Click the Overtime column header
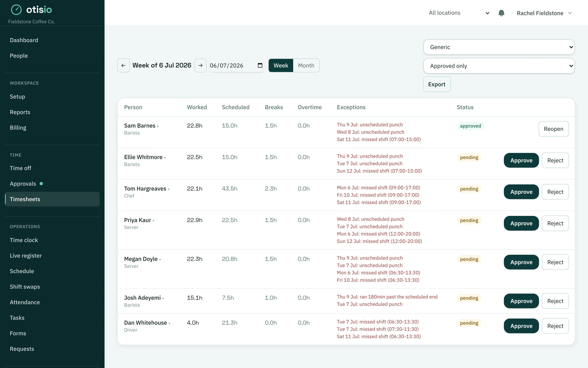Viewport: 588px width, 368px height. (x=310, y=107)
